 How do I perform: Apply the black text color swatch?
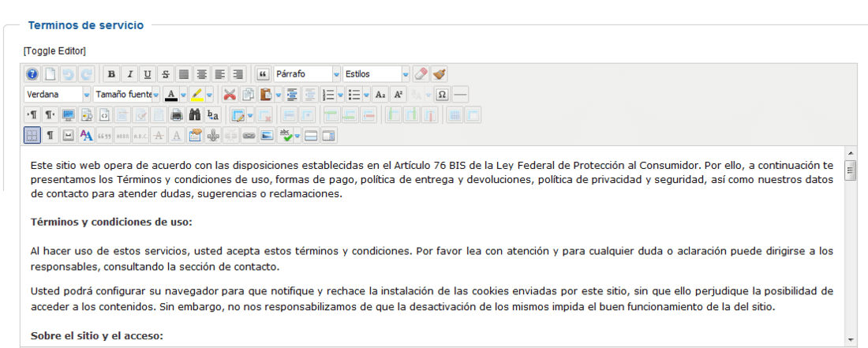(171, 95)
